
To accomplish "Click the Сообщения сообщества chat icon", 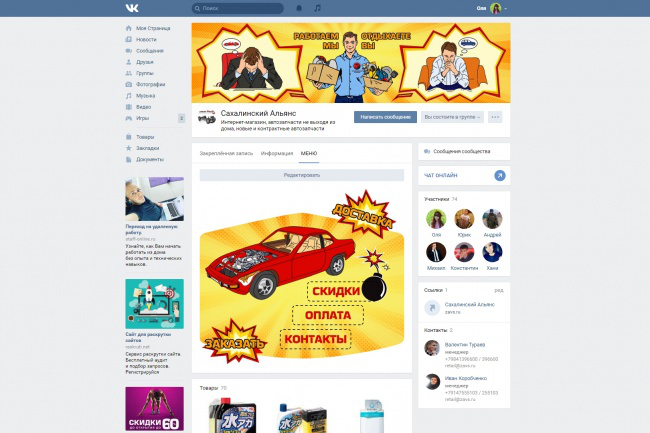I will [x=427, y=152].
